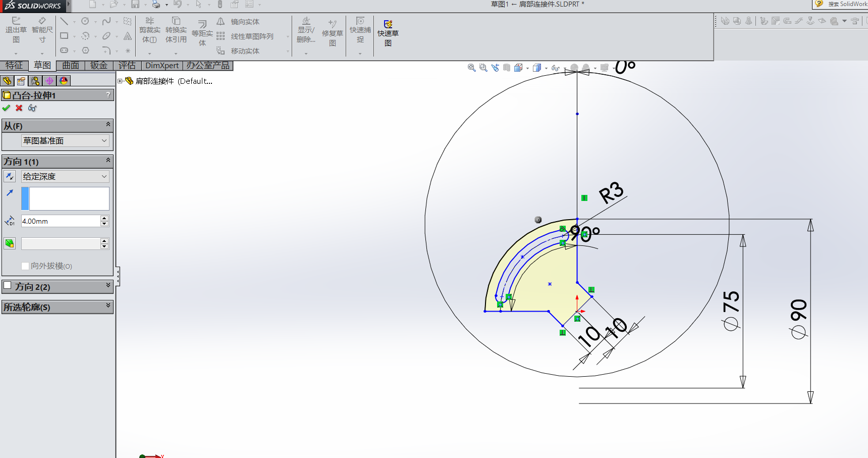Click the depth value field showing 4.00mm

[x=61, y=221]
